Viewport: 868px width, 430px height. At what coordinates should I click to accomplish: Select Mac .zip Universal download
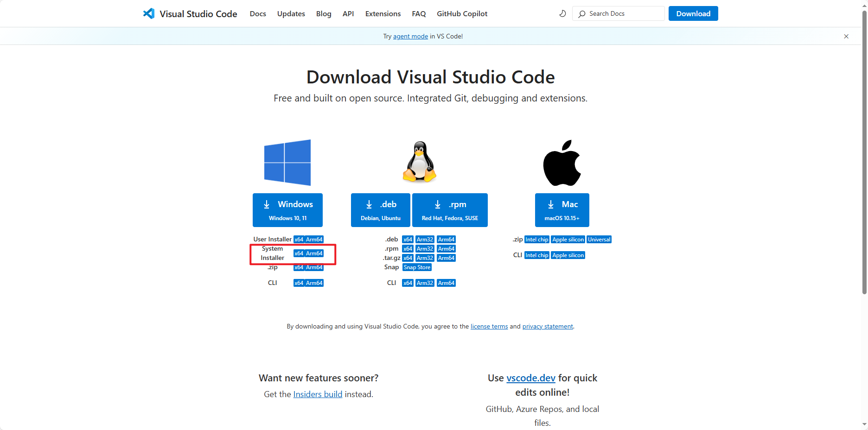[x=599, y=240]
